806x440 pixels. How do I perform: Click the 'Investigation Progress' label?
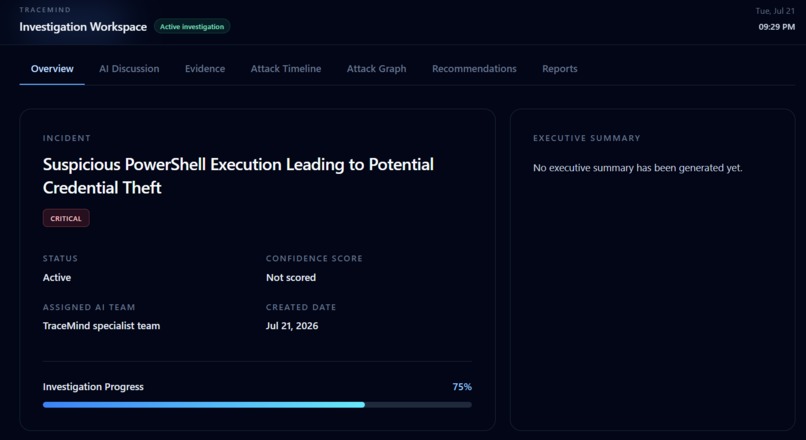tap(93, 387)
